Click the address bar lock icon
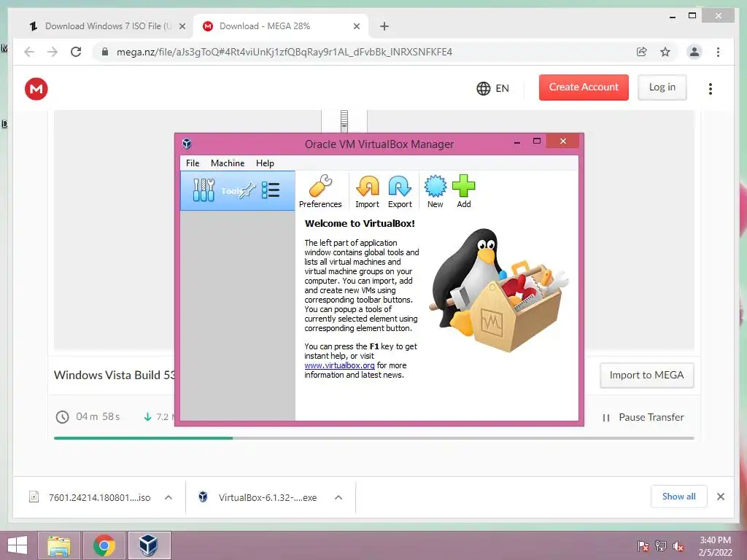Image resolution: width=747 pixels, height=560 pixels. click(x=105, y=52)
